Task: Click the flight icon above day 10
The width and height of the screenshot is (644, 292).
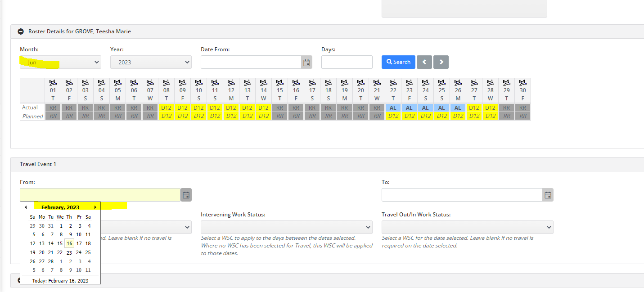Action: point(199,83)
